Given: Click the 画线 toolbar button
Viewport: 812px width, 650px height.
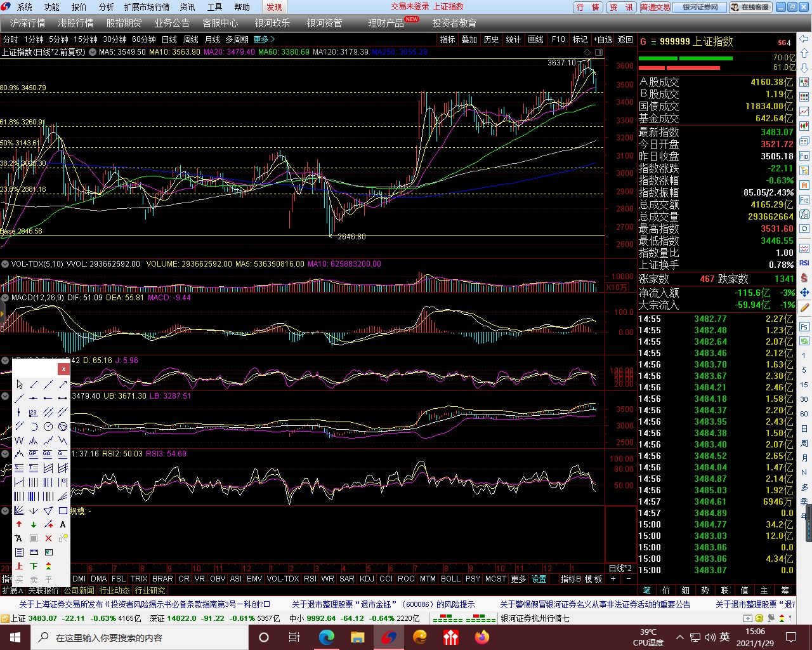Looking at the screenshot, I should pyautogui.click(x=536, y=39).
